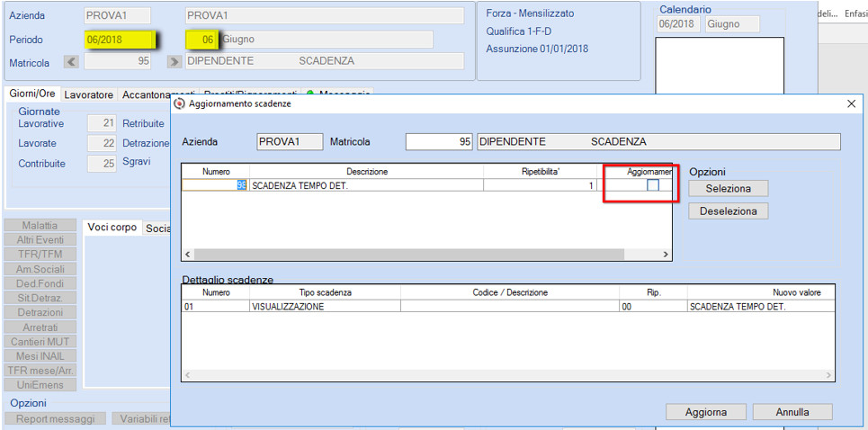Click the Numero cell showing 98
The image size is (868, 430).
pos(215,186)
